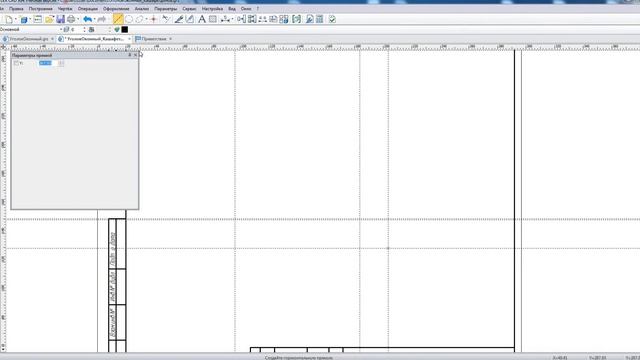Redo the last undone action
The height and width of the screenshot is (360, 640).
tap(102, 19)
